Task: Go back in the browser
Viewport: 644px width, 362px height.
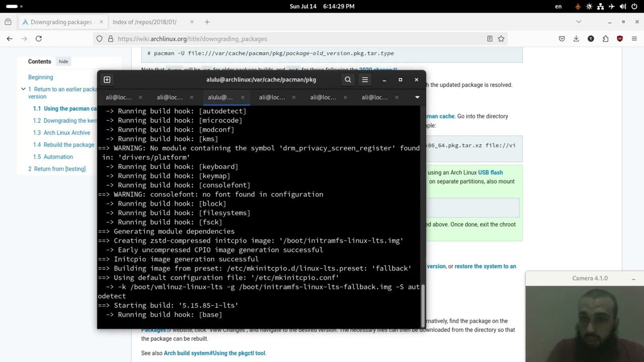Action: [10, 39]
